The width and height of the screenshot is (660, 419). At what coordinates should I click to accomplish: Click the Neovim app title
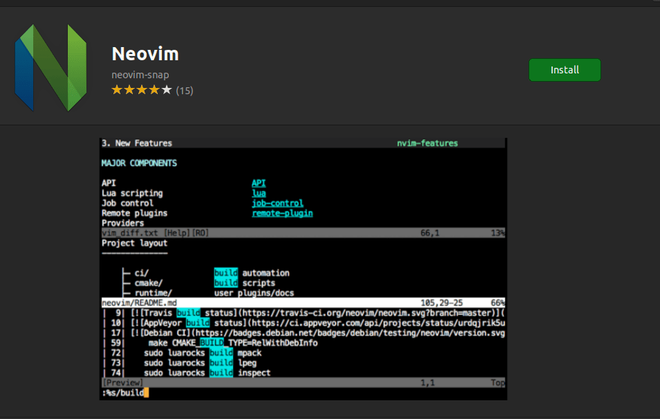click(x=145, y=54)
